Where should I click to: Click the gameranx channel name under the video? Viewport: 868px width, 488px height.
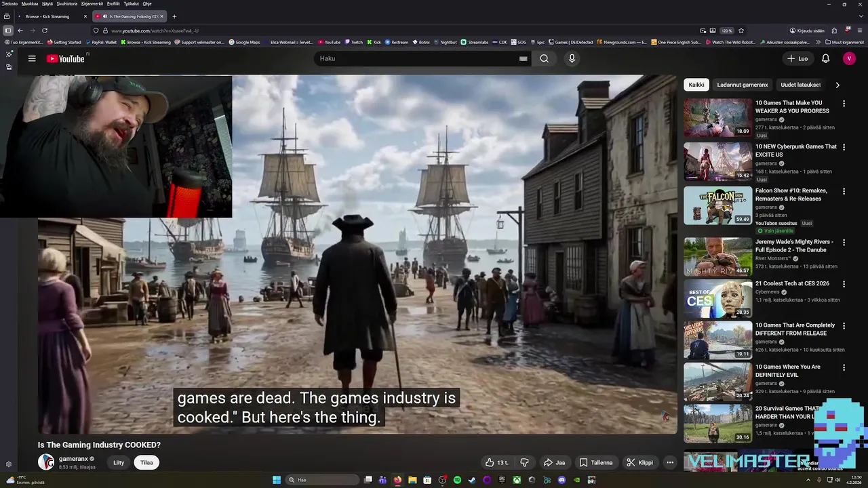[x=74, y=459]
